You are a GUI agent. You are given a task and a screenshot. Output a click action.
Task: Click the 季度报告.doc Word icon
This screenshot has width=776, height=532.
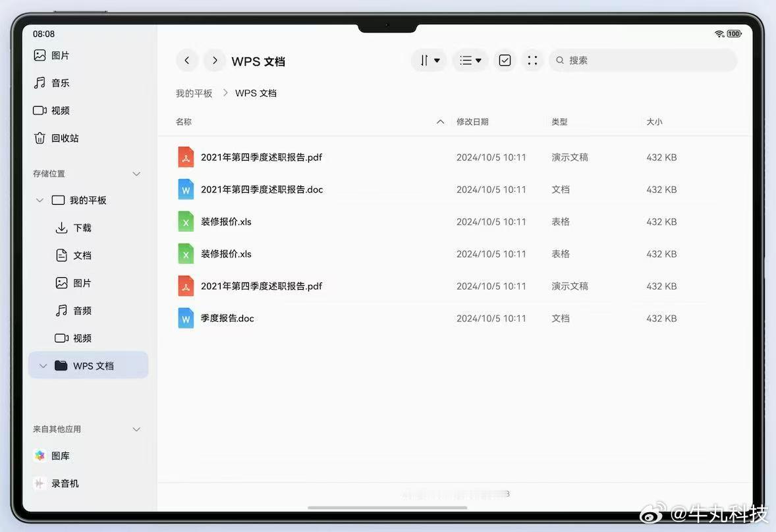186,319
